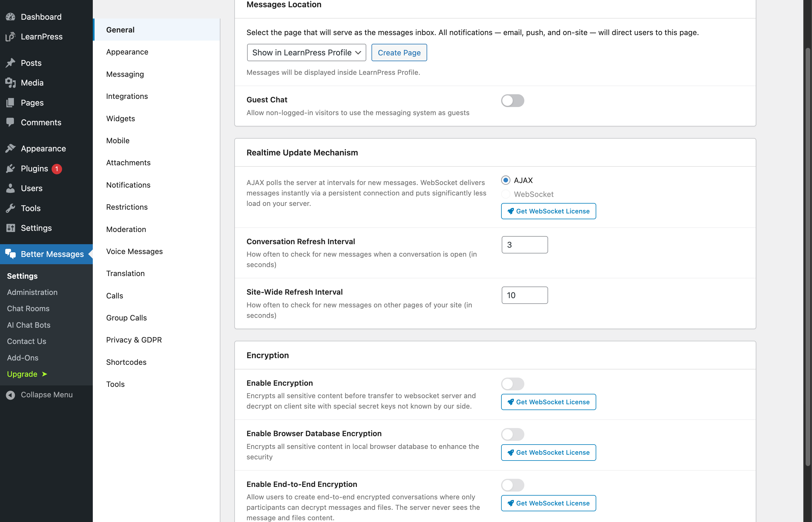Click Get WebSocket License under WebSocket radio option
The height and width of the screenshot is (522, 812).
coord(548,211)
